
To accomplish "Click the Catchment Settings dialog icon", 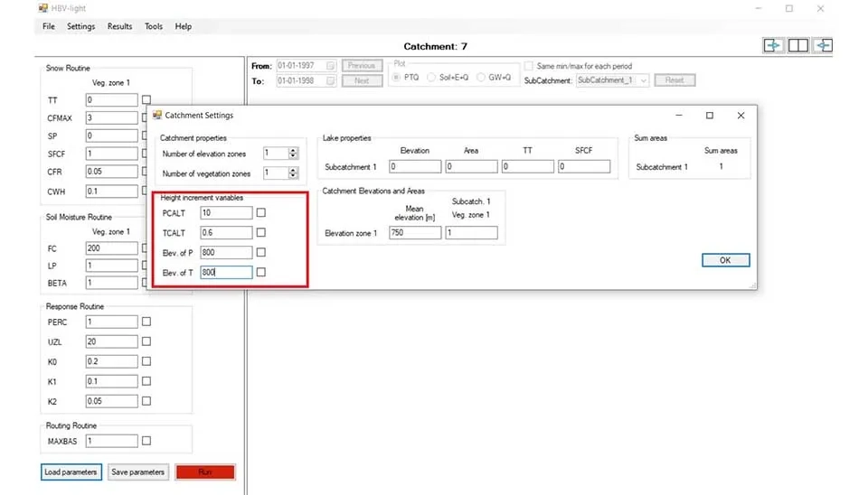I will click(x=156, y=116).
